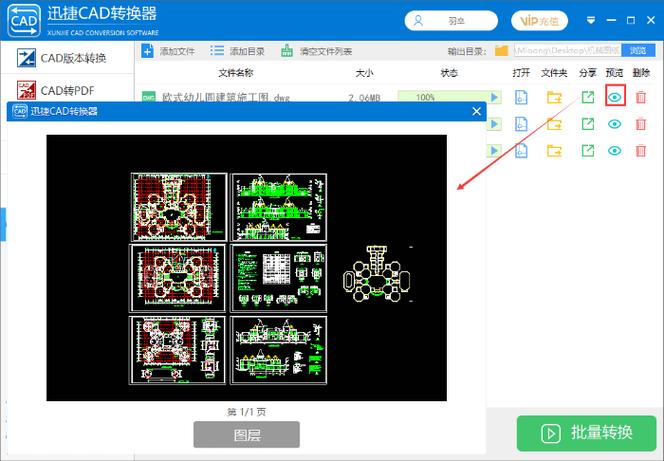664x461 pixels.
Task: Click share icon in third file row
Action: click(588, 151)
